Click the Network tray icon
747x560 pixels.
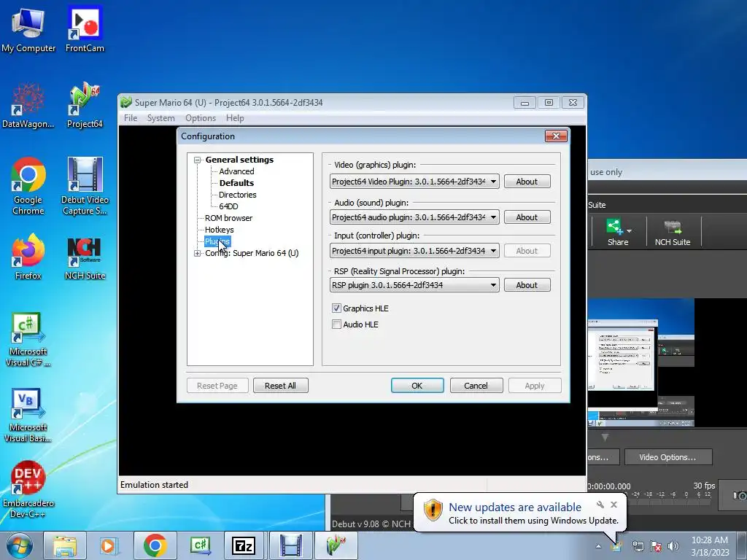(638, 546)
